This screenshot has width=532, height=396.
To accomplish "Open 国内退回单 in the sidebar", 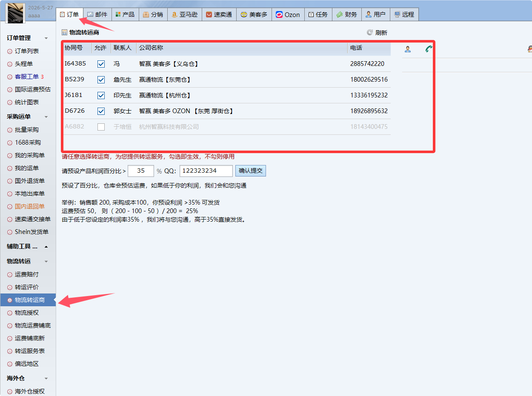I will [30, 206].
